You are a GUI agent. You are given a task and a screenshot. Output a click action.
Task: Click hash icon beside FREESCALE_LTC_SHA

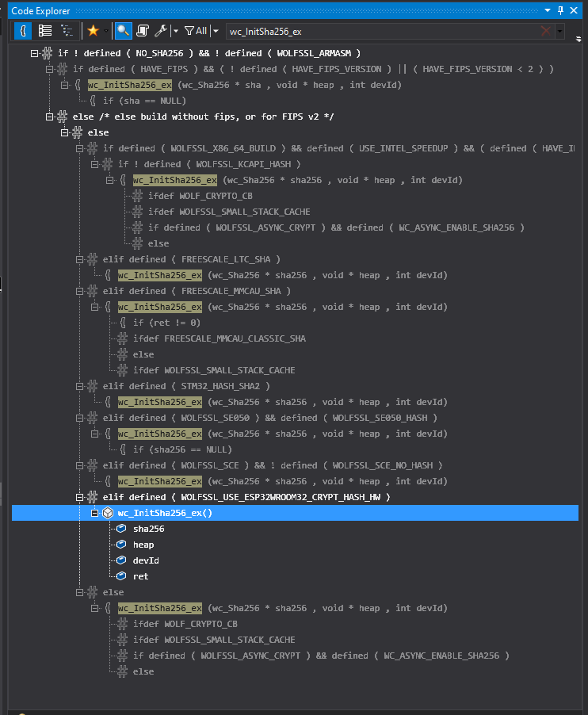click(x=92, y=259)
